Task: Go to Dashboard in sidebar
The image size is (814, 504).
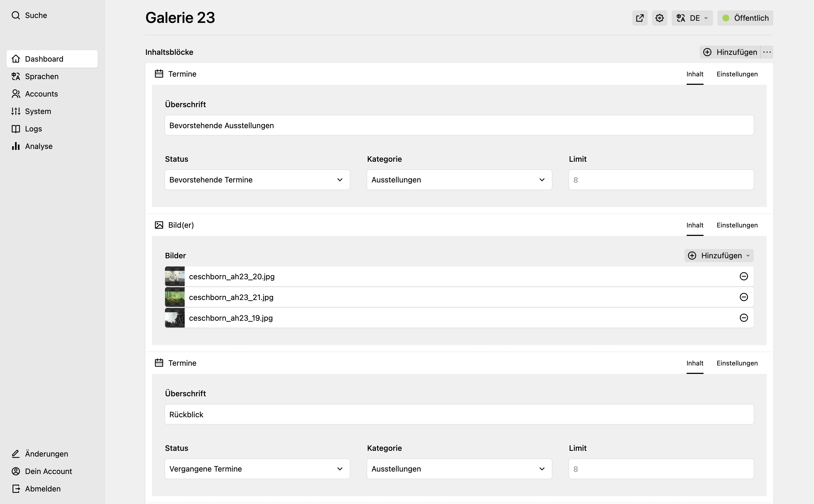Action: coord(52,59)
